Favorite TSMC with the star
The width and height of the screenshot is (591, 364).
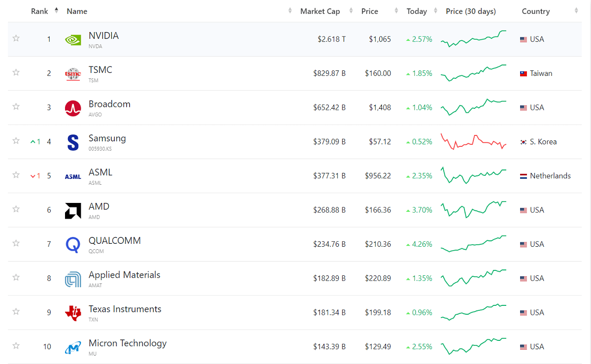pyautogui.click(x=16, y=72)
